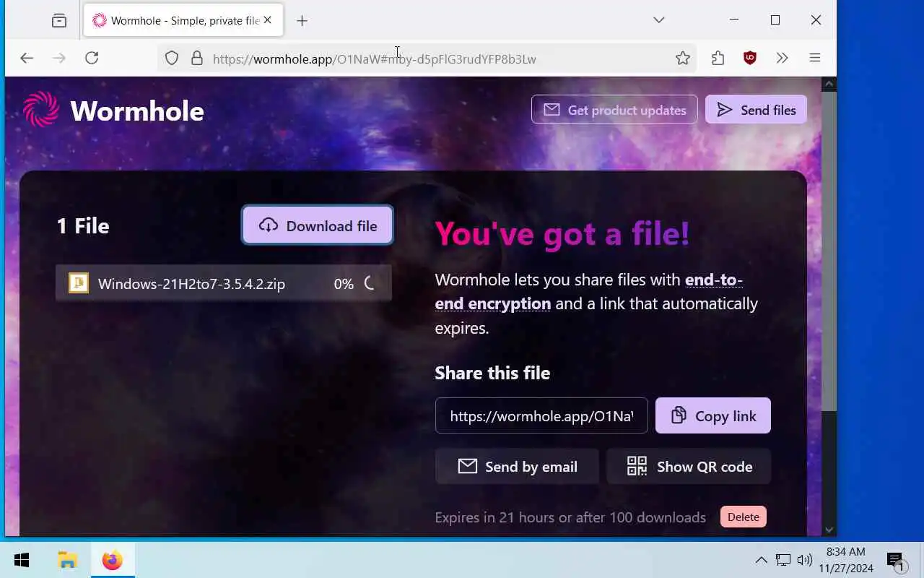This screenshot has height=578, width=924.
Task: List all tabs dropdown arrow
Action: 659,20
